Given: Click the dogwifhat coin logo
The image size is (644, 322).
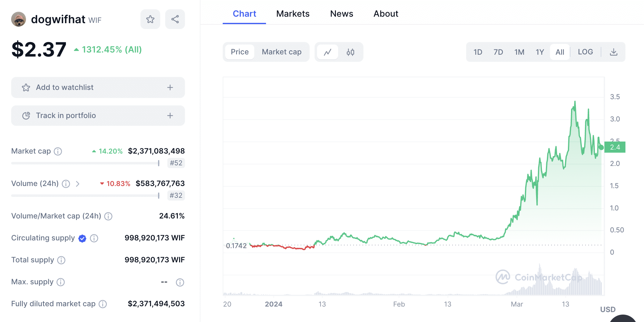Looking at the screenshot, I should click(x=19, y=19).
